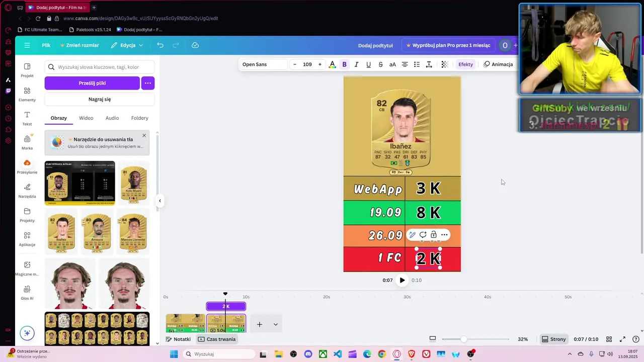This screenshot has height=362, width=644.
Task: Click the search uploads field
Action: [100, 67]
